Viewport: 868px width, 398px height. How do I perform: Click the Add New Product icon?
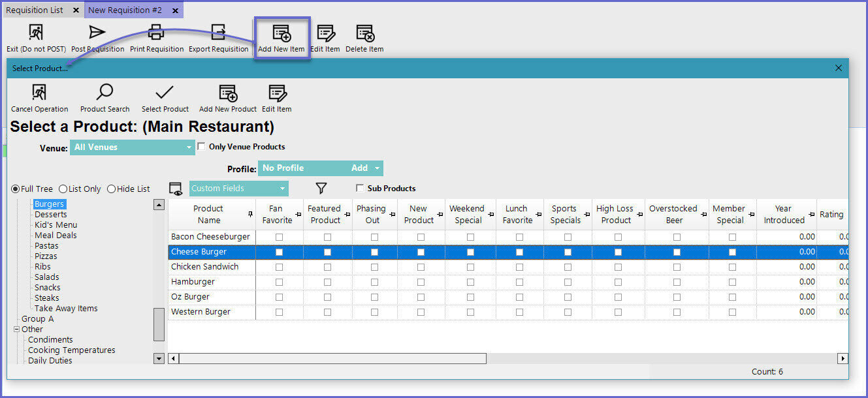coord(227,93)
